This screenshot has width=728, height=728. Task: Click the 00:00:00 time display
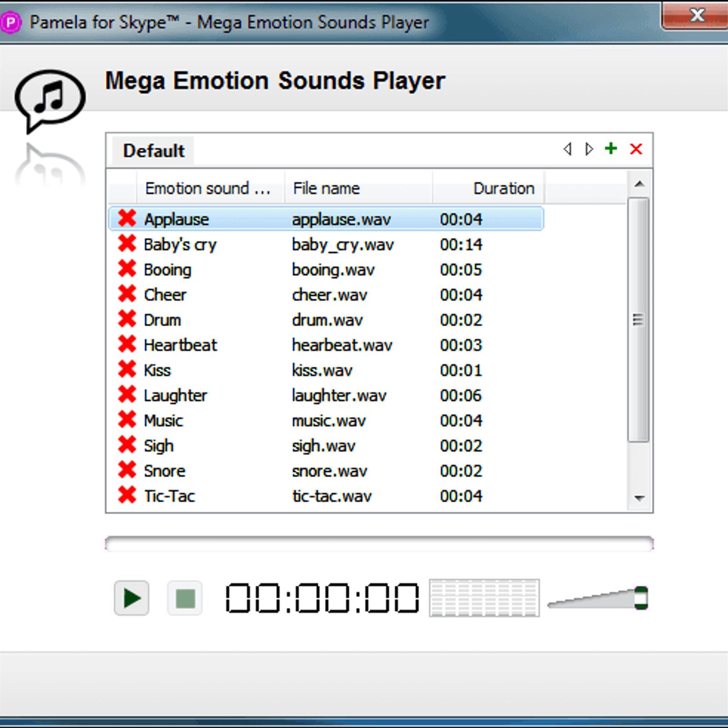322,598
